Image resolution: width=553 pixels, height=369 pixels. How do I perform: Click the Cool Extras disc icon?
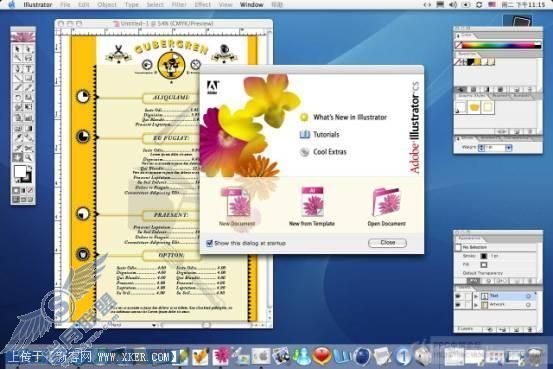click(304, 152)
